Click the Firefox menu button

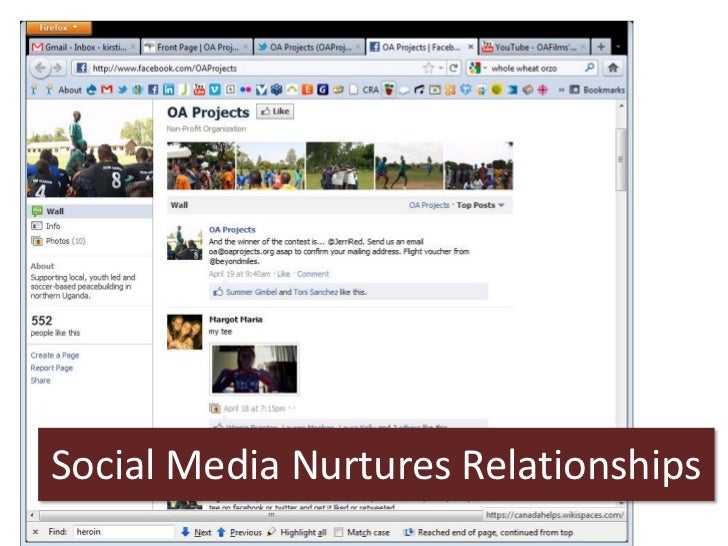pyautogui.click(x=59, y=28)
